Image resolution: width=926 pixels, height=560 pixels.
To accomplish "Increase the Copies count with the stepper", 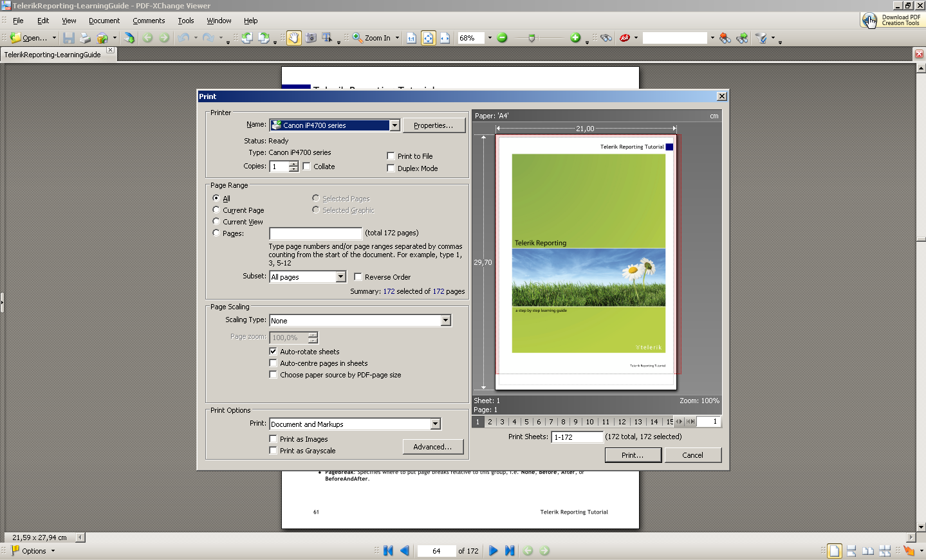I will coord(293,164).
